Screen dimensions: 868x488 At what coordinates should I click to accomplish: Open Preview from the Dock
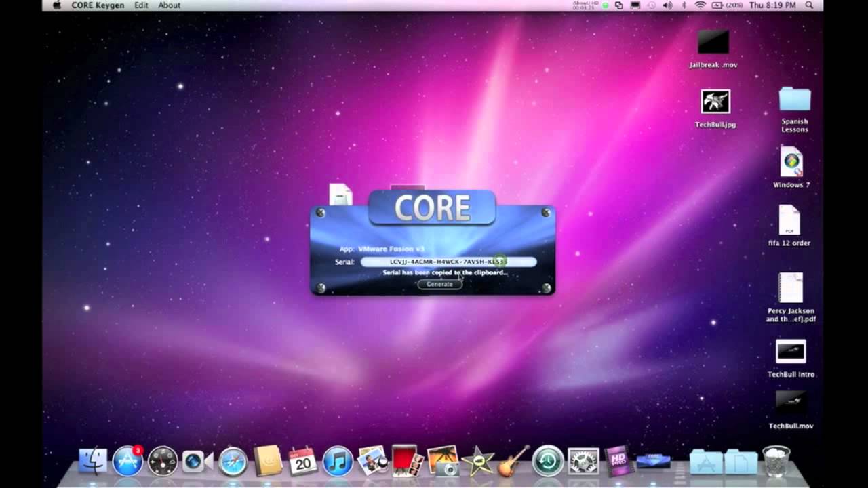pos(372,460)
